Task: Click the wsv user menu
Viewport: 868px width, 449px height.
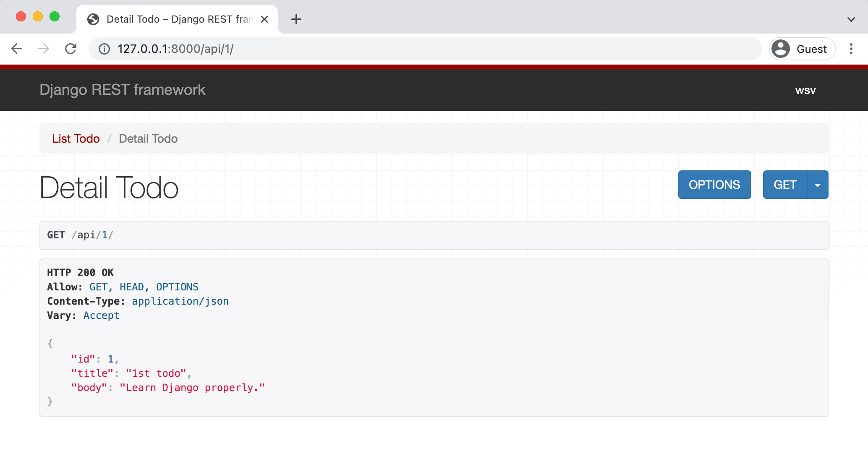Action: click(805, 90)
